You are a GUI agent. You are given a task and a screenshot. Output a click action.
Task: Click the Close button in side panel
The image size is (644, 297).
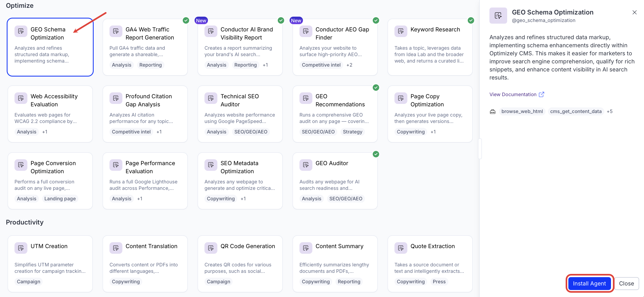pyautogui.click(x=626, y=283)
